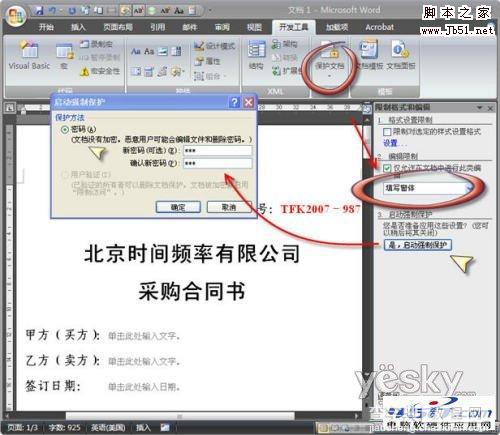Open Document Panel (文档面板) settings
The width and height of the screenshot is (500, 435).
[401, 55]
